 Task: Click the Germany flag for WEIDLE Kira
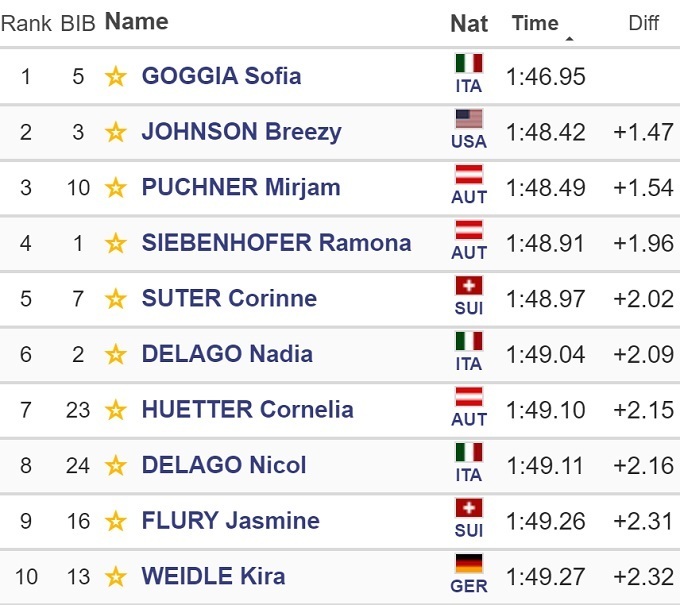coord(469,565)
